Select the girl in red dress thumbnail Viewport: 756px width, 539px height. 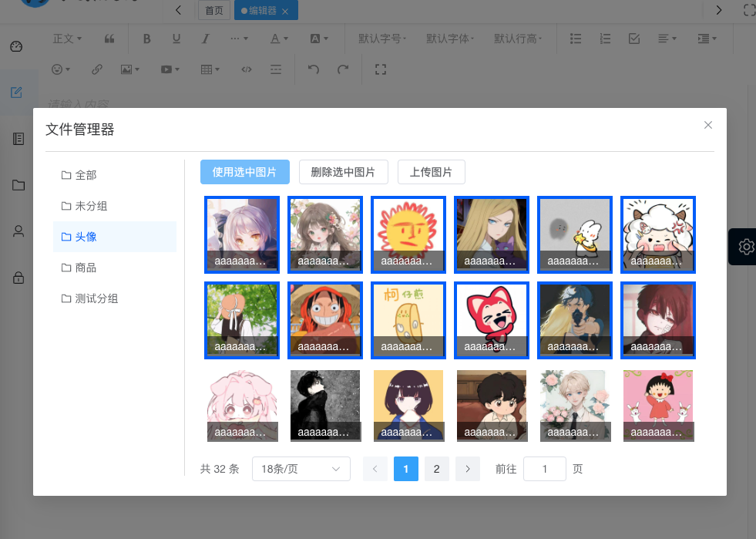click(658, 406)
